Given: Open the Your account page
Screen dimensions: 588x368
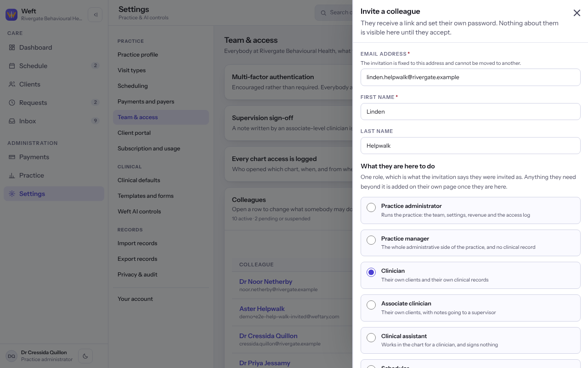Looking at the screenshot, I should tap(161, 299).
